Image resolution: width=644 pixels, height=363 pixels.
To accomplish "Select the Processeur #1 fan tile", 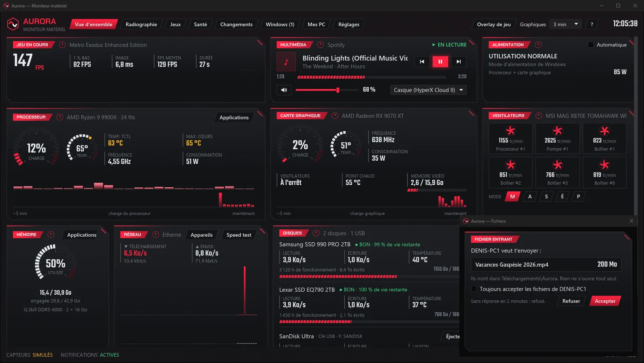I will click(510, 138).
